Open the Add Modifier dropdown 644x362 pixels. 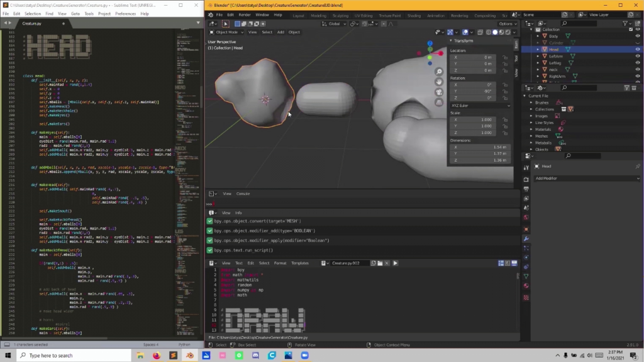587,178
